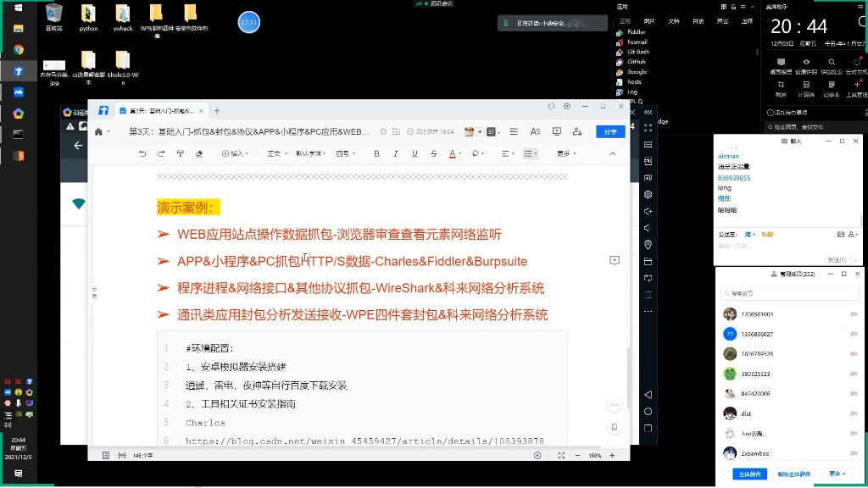Open the 更多 dropdown in the members window

point(837,474)
